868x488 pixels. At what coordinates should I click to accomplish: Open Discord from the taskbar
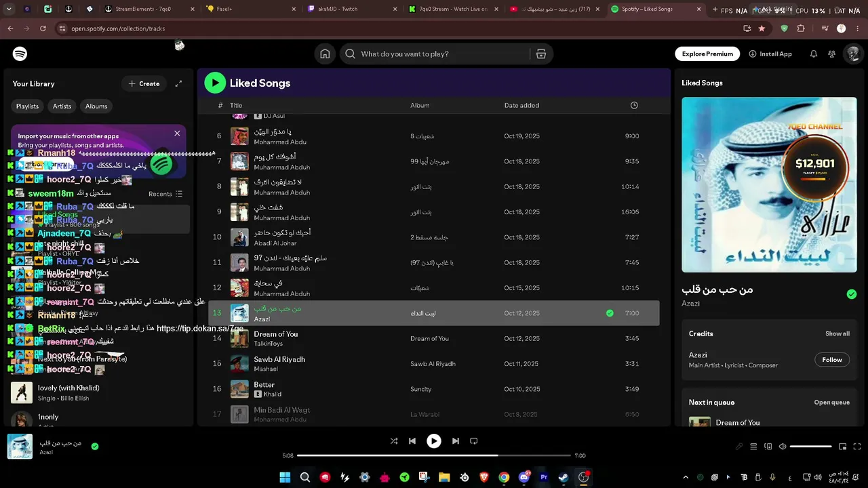(x=524, y=477)
